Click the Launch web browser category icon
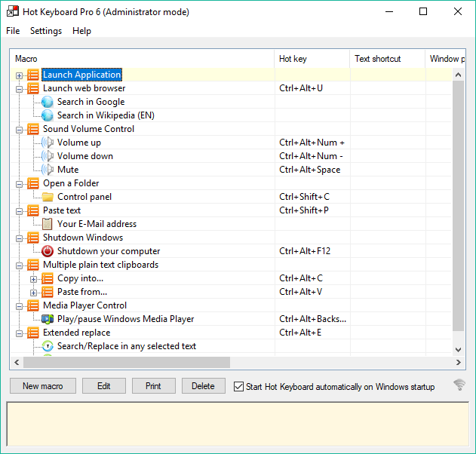Image resolution: width=476 pixels, height=454 pixels. click(33, 88)
